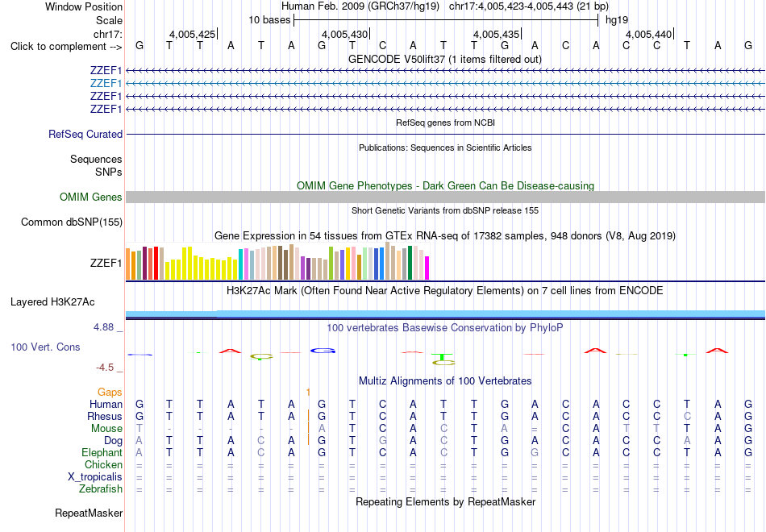This screenshot has width=766, height=532.
Task: Open the 100 Vert. Cons track label
Action: [45, 347]
